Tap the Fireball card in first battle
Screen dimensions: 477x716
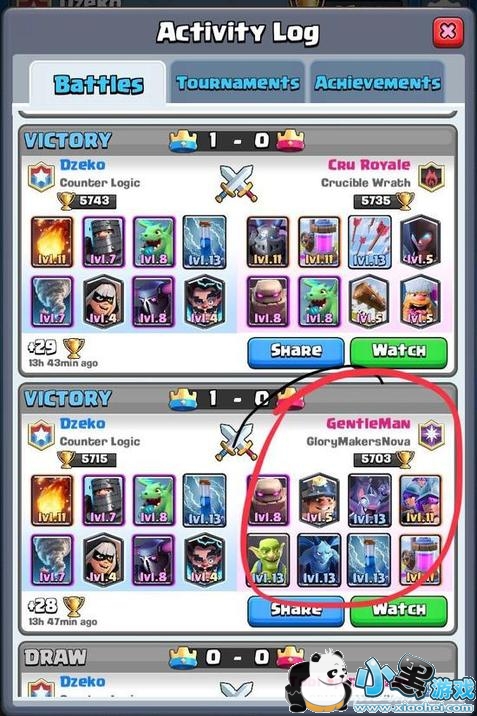click(x=52, y=242)
